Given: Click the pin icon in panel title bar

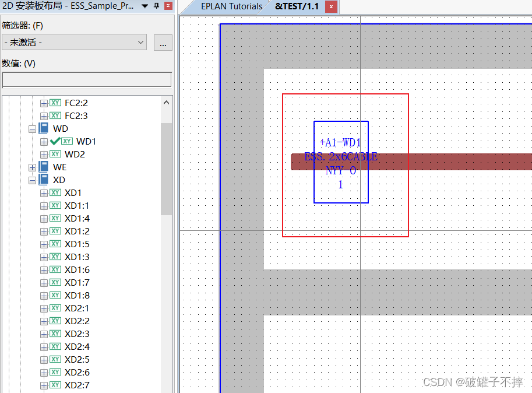Looking at the screenshot, I should point(156,6).
